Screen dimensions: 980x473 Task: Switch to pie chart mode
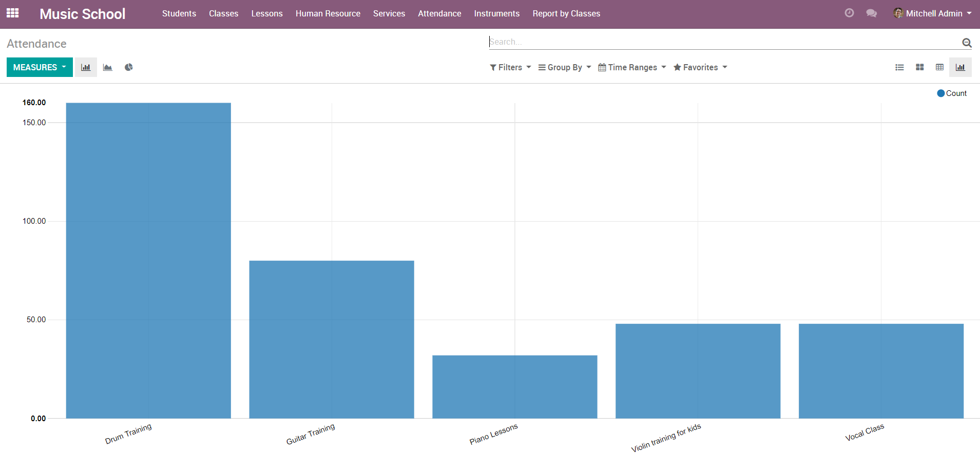click(x=129, y=67)
